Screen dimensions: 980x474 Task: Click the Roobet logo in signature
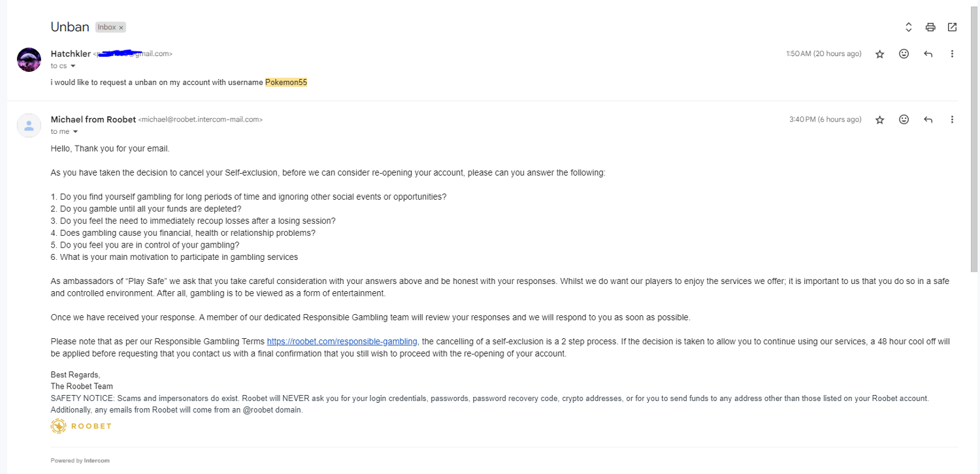click(x=81, y=426)
